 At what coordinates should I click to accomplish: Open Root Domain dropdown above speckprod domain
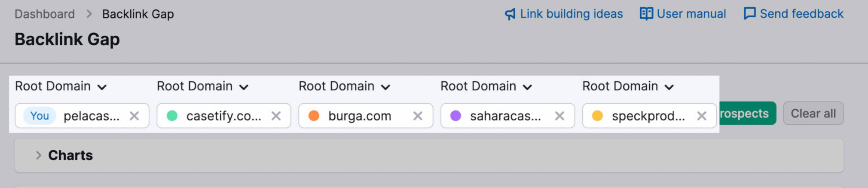(x=628, y=86)
